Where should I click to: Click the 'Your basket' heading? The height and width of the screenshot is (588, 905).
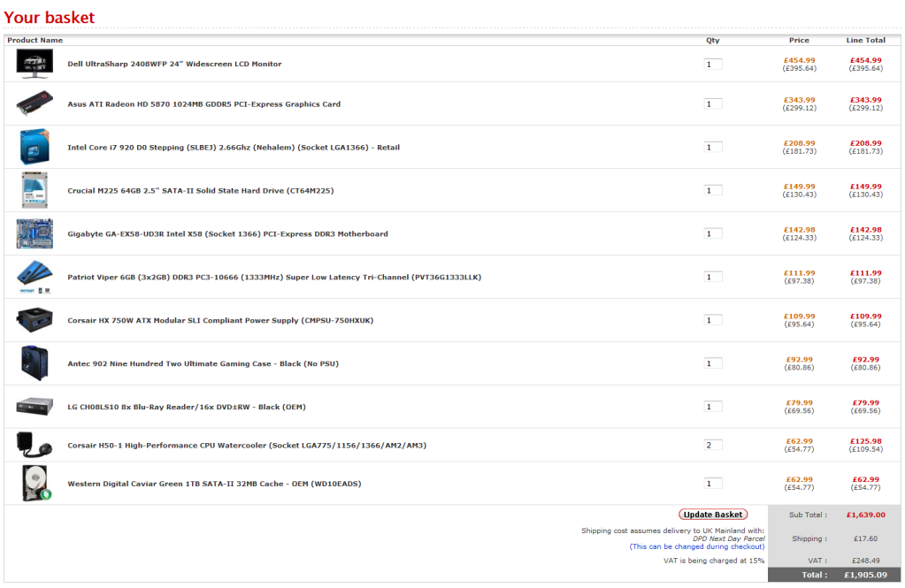[x=49, y=18]
